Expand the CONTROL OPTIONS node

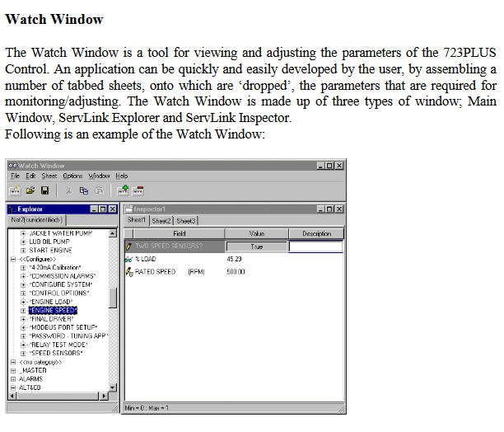pyautogui.click(x=23, y=293)
